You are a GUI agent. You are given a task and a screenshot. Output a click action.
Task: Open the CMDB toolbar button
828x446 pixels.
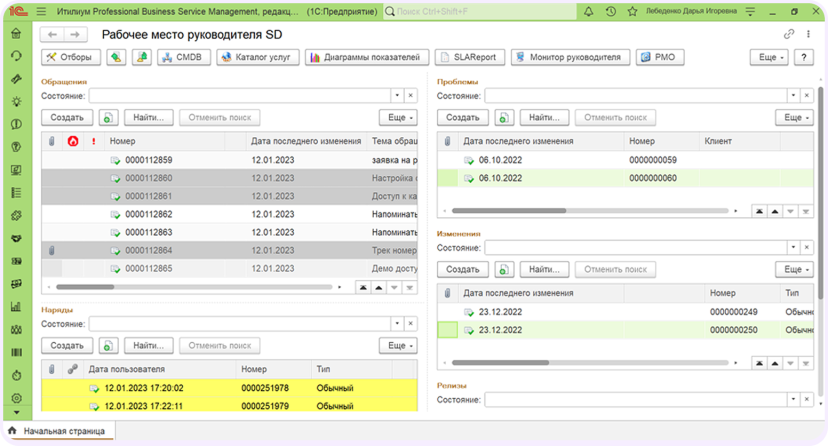(181, 57)
